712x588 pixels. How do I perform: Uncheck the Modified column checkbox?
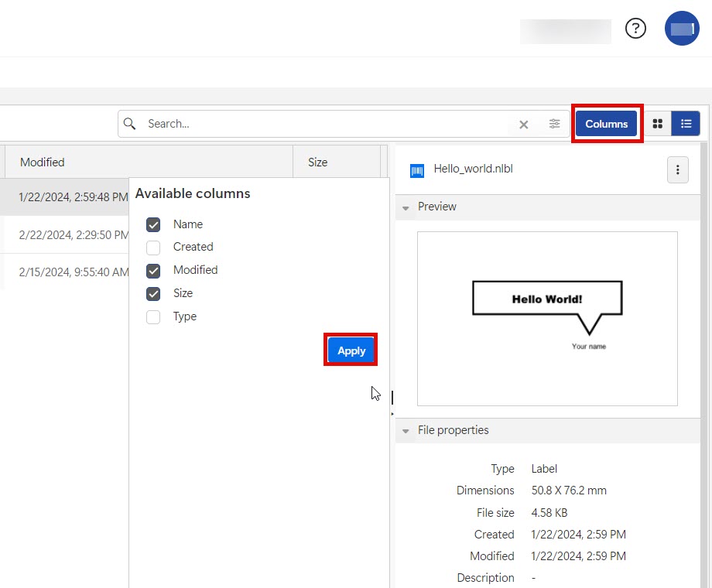point(153,271)
